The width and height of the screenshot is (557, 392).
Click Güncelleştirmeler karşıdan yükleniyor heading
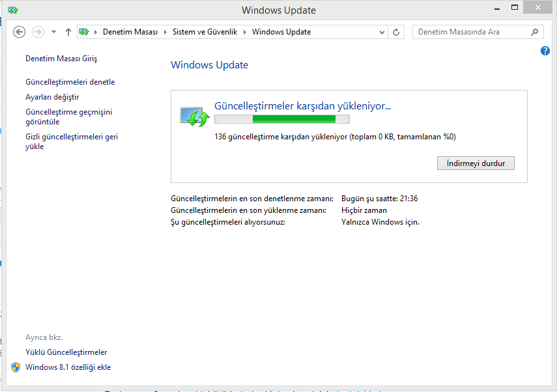point(303,105)
